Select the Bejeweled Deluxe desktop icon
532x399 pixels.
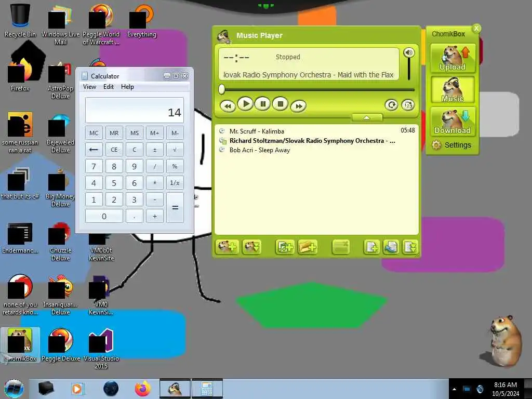pos(61,133)
